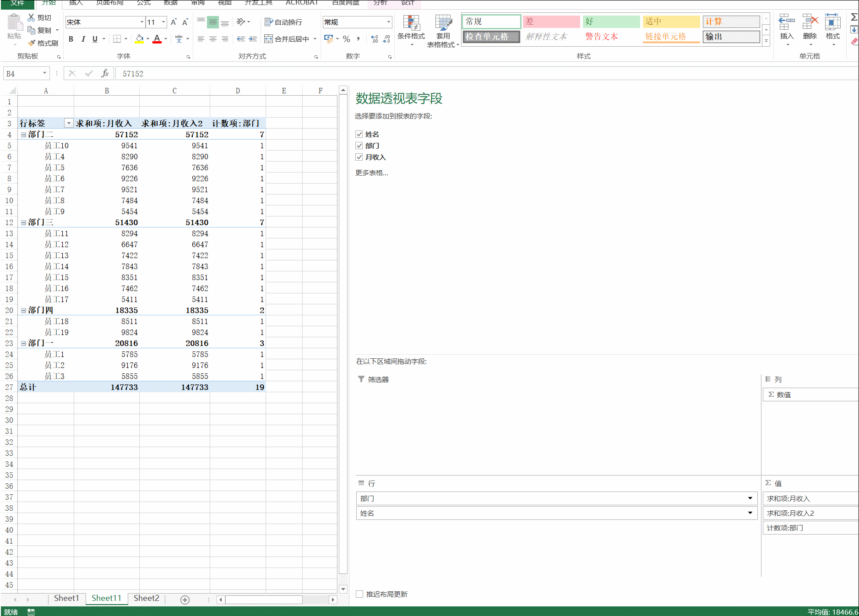Open the 部门 row field dropdown

coord(750,498)
